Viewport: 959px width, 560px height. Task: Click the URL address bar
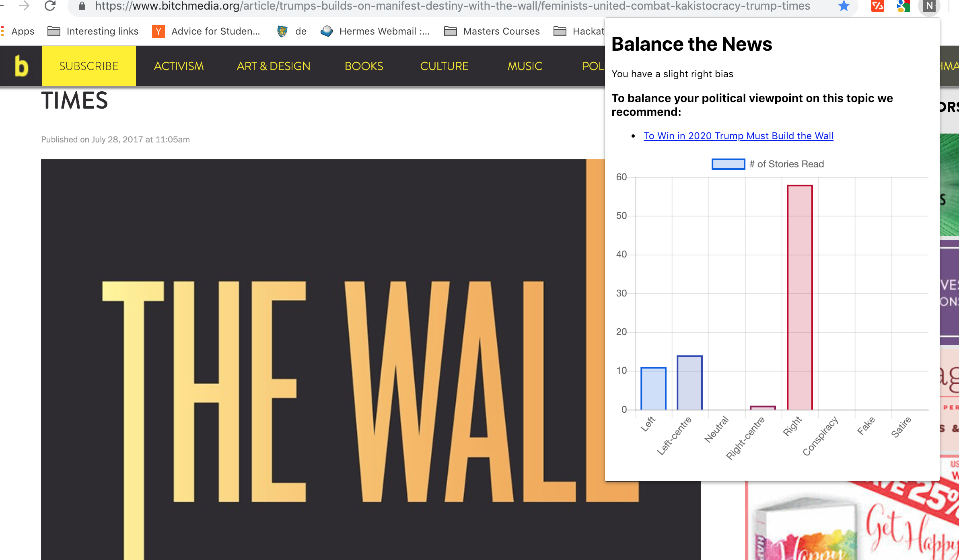click(x=442, y=6)
